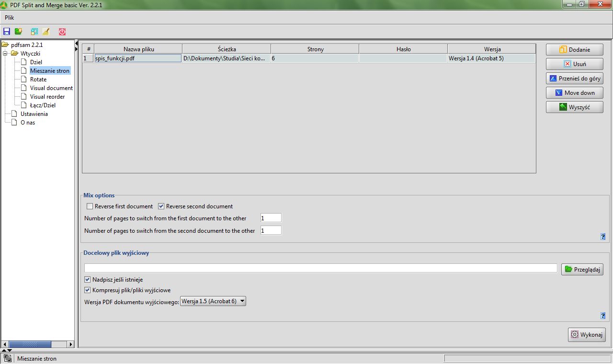613x364 pixels.
Task: Open the Plik menu
Action: (x=10, y=18)
